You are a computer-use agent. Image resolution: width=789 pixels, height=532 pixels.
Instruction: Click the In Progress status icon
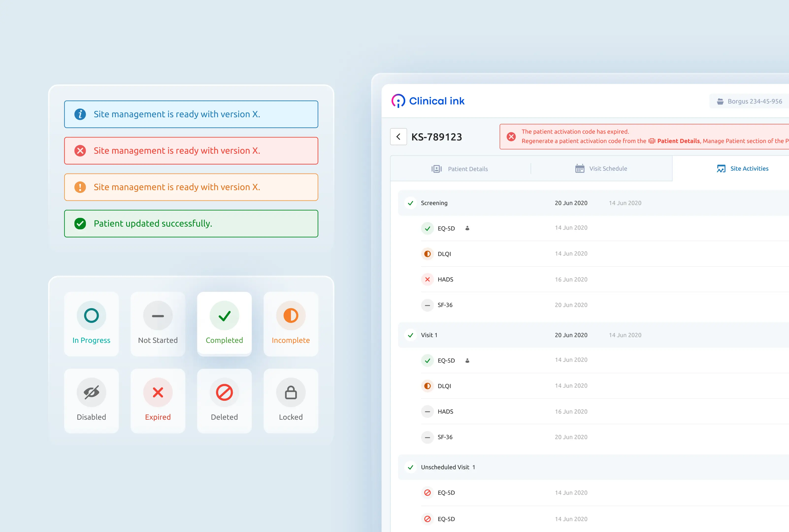point(91,315)
